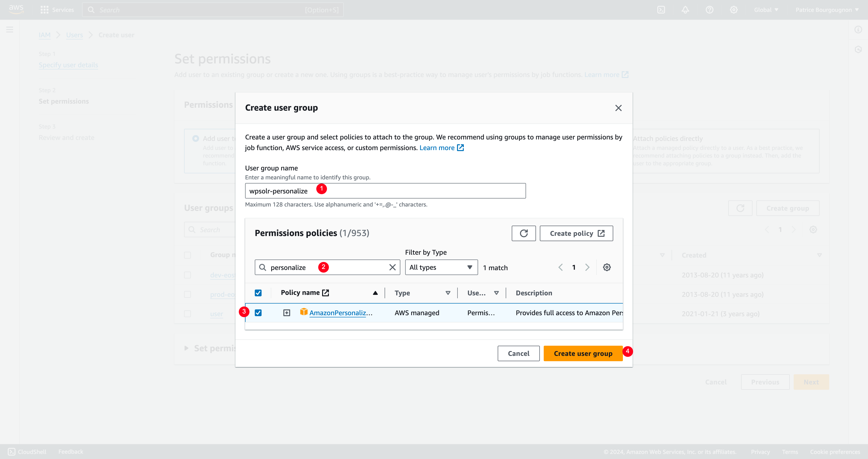This screenshot has width=868, height=459.
Task: Open the Use... column filter arrow
Action: 496,293
